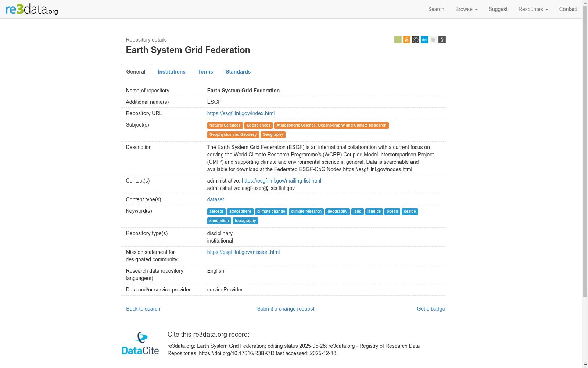
Task: Click Submit a change request
Action: pos(286,309)
